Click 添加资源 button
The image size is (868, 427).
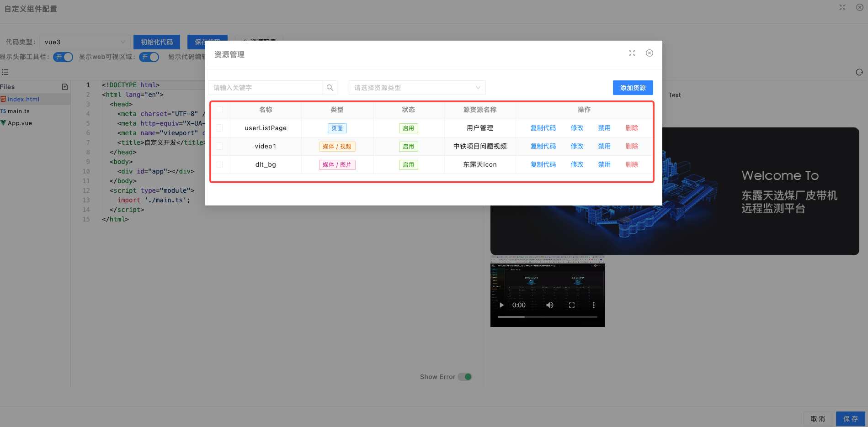click(633, 88)
